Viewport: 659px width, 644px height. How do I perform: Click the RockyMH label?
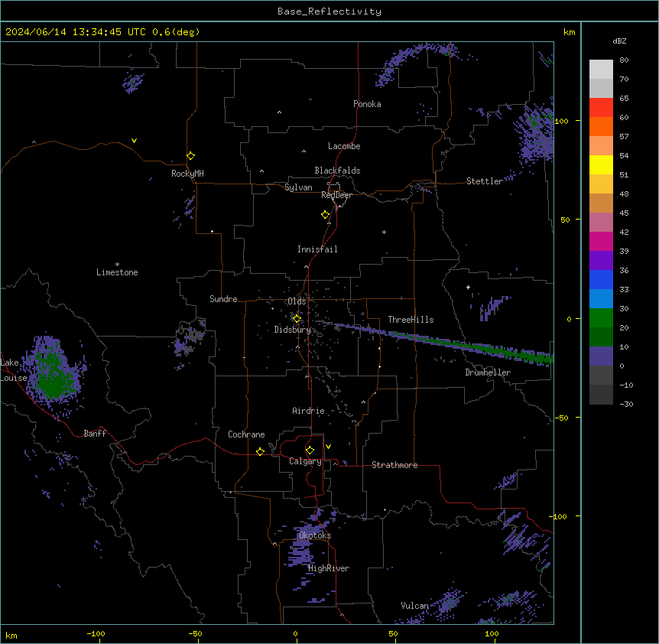coord(187,174)
